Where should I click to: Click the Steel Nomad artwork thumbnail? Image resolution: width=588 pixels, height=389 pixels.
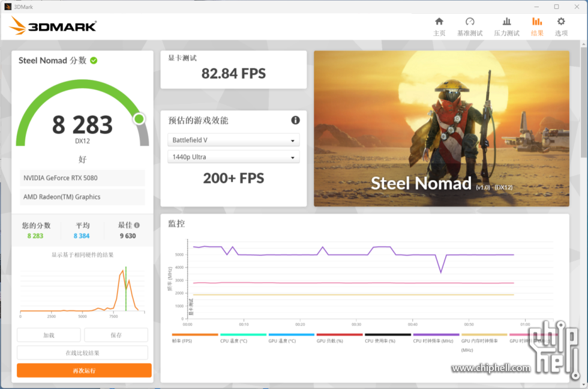(x=442, y=128)
